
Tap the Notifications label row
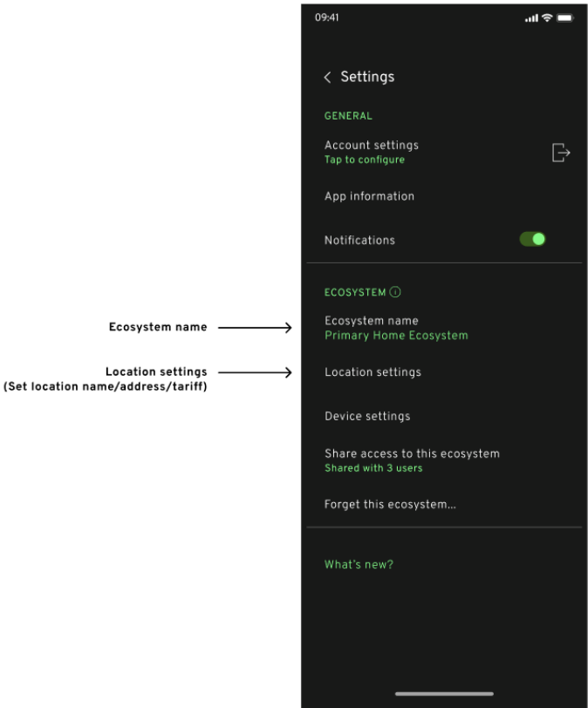444,241
